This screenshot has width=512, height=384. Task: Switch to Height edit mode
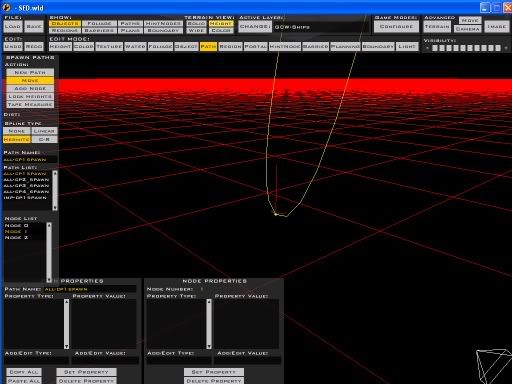[60, 46]
